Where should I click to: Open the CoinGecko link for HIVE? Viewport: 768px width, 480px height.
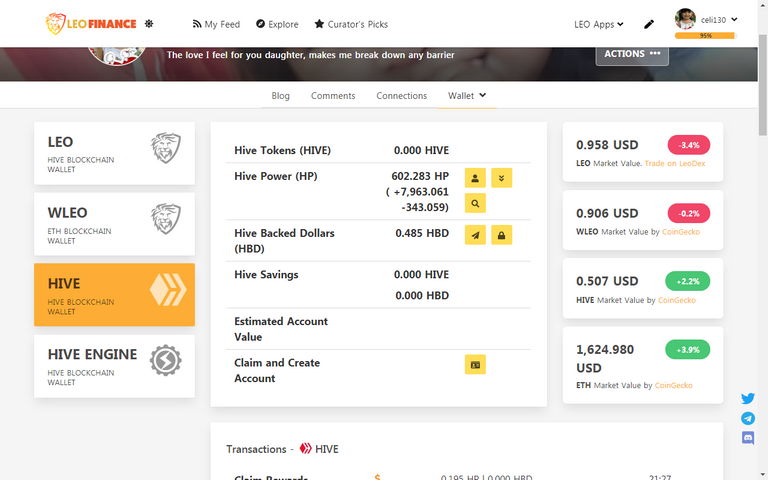tap(676, 300)
